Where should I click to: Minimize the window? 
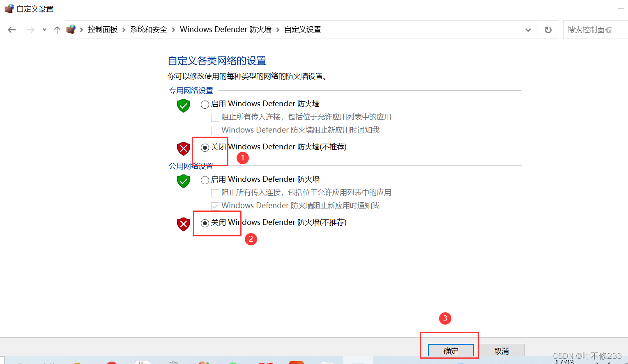click(x=621, y=9)
